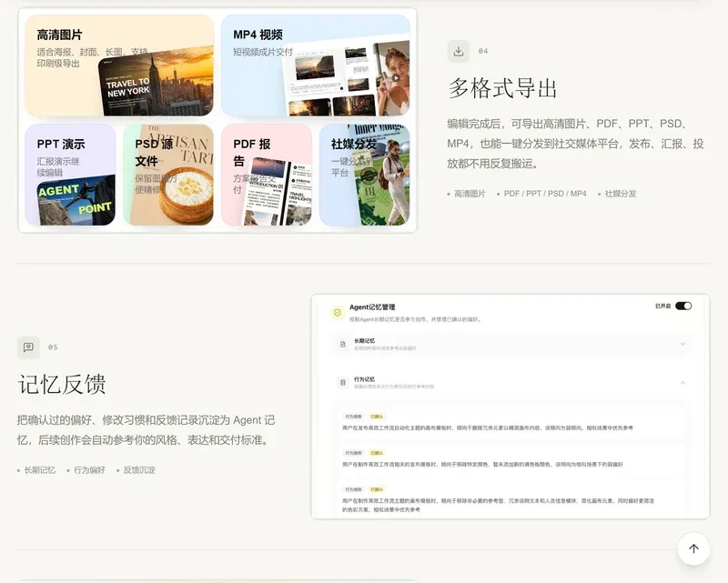Click the 编辑完成后 export description paragraph
The height and width of the screenshot is (583, 728).
575,144
